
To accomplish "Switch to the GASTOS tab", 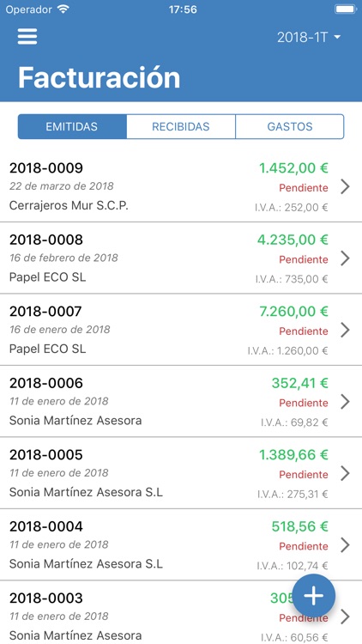I will (x=290, y=126).
